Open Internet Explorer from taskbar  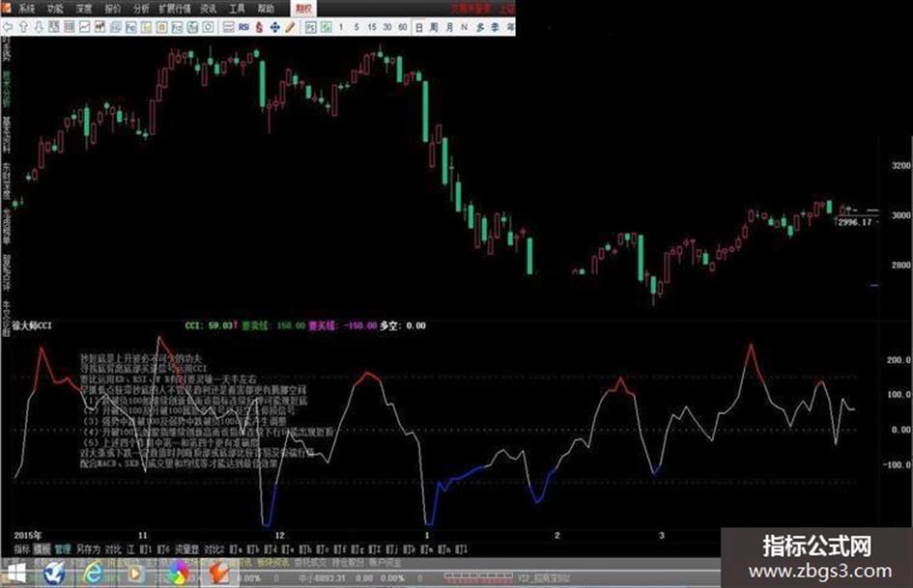point(94,574)
